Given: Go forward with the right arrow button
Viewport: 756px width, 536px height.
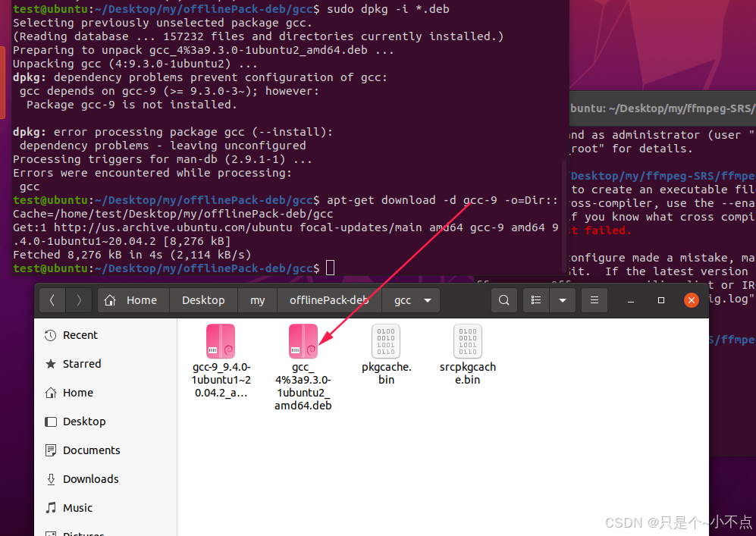Looking at the screenshot, I should 79,300.
